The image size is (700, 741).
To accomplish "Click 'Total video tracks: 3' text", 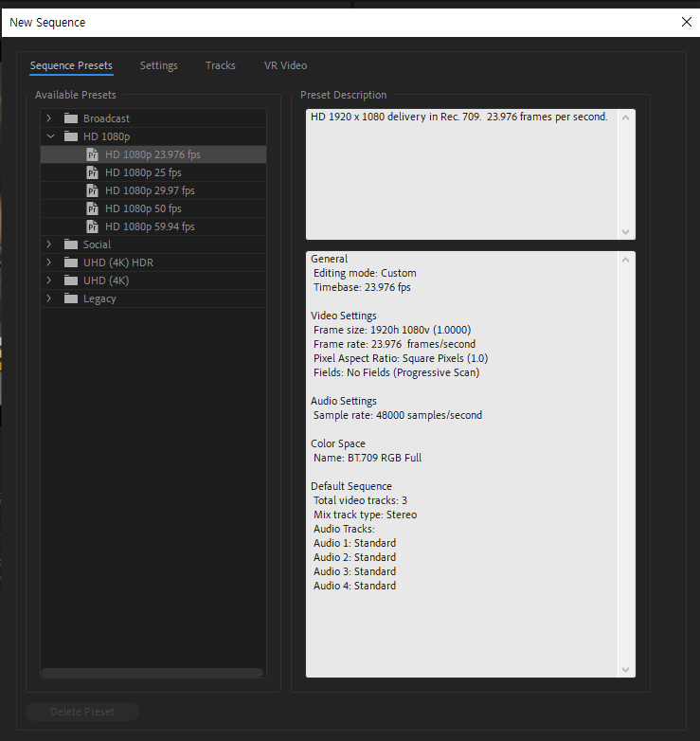I will click(x=360, y=500).
